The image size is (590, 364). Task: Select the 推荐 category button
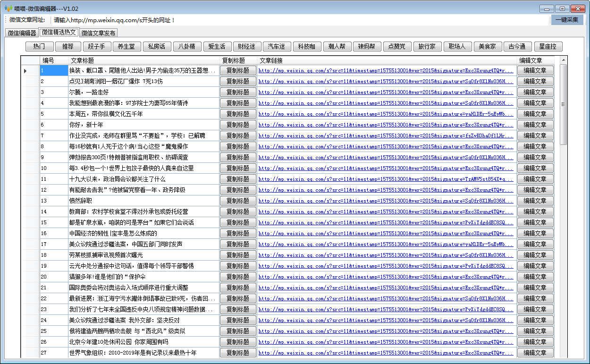68,46
